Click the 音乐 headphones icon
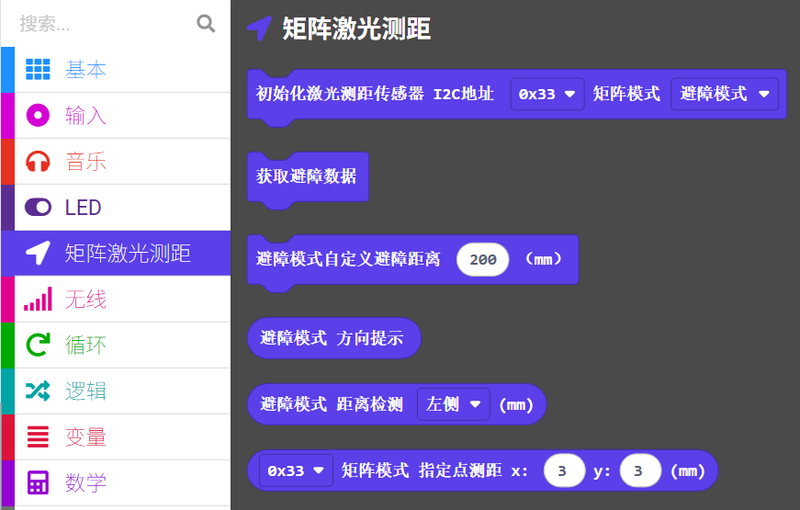The image size is (800, 510). (x=38, y=161)
